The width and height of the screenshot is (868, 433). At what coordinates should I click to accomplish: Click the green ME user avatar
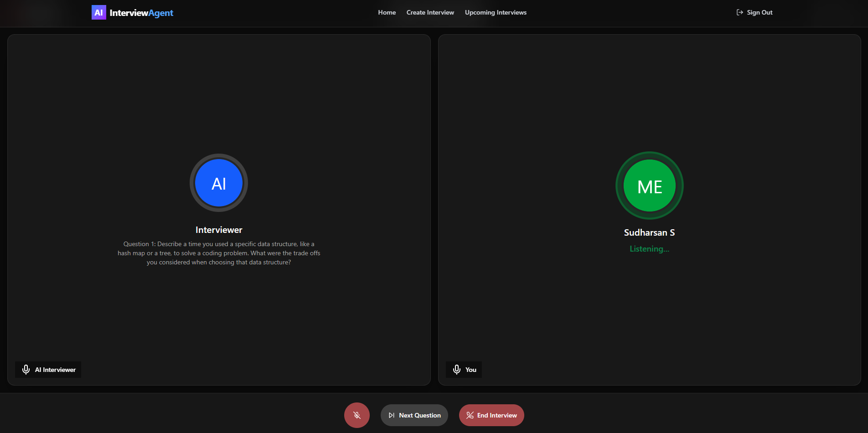point(649,186)
